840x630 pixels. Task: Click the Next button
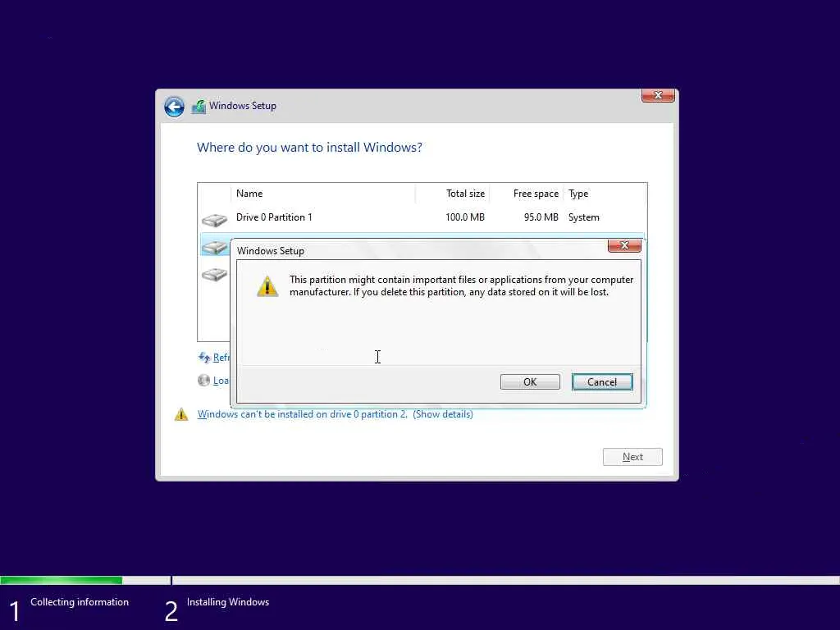pos(632,457)
